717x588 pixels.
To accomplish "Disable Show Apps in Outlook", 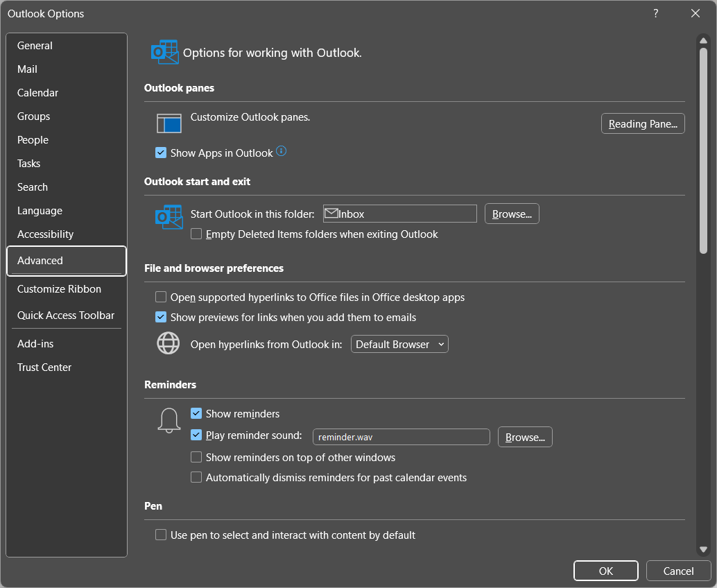I will click(160, 153).
